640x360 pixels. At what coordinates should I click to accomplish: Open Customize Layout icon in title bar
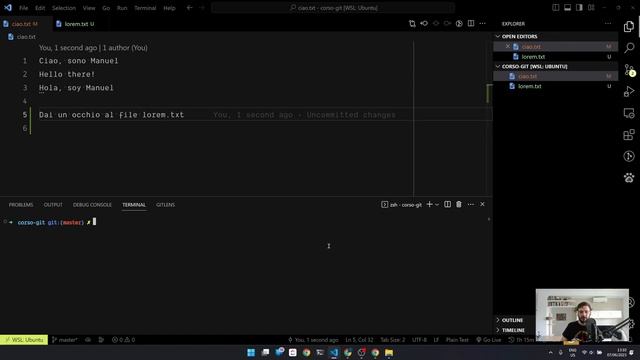click(591, 8)
